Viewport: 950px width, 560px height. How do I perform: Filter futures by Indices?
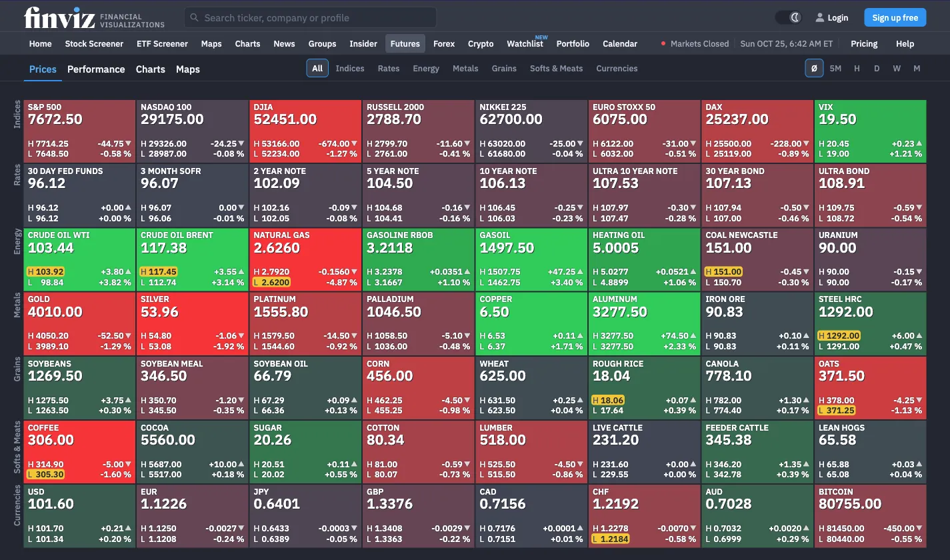350,69
